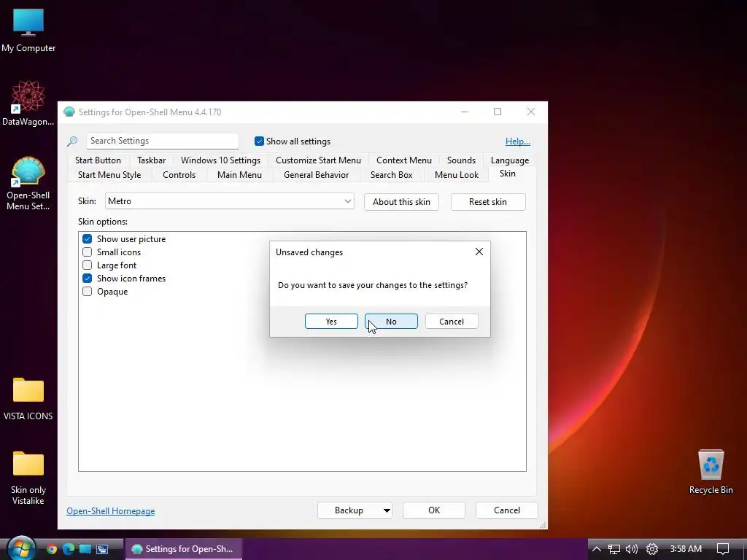The image size is (747, 560).
Task: Switch to the Start Menu Style tab
Action: (x=109, y=175)
